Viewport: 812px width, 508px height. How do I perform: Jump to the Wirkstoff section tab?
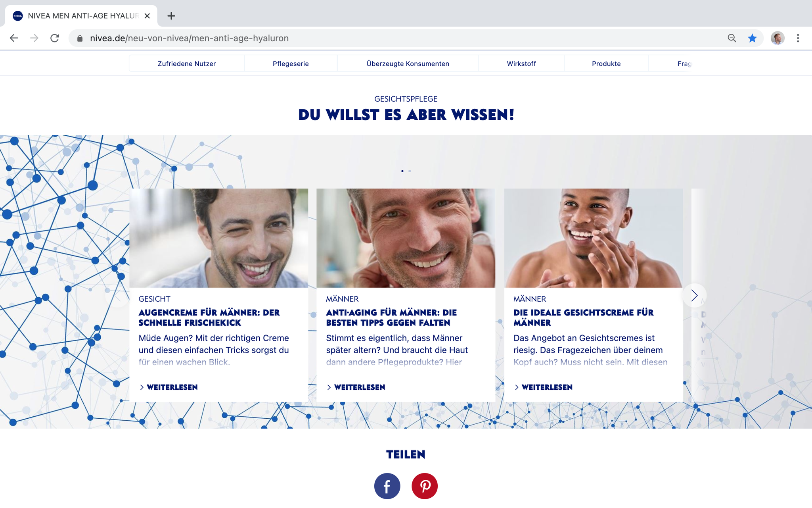point(521,63)
